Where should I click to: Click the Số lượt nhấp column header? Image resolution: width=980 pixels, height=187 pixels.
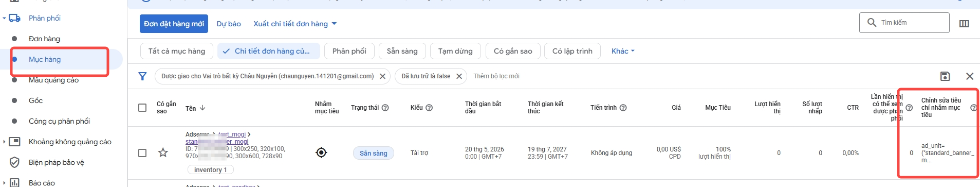tap(812, 108)
